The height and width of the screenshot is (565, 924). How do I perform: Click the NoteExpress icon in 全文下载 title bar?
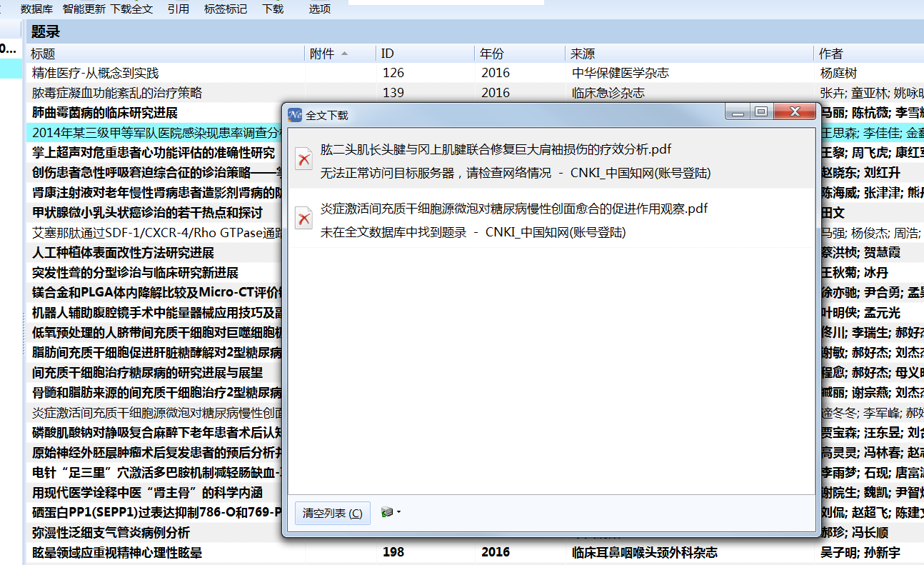pyautogui.click(x=295, y=114)
